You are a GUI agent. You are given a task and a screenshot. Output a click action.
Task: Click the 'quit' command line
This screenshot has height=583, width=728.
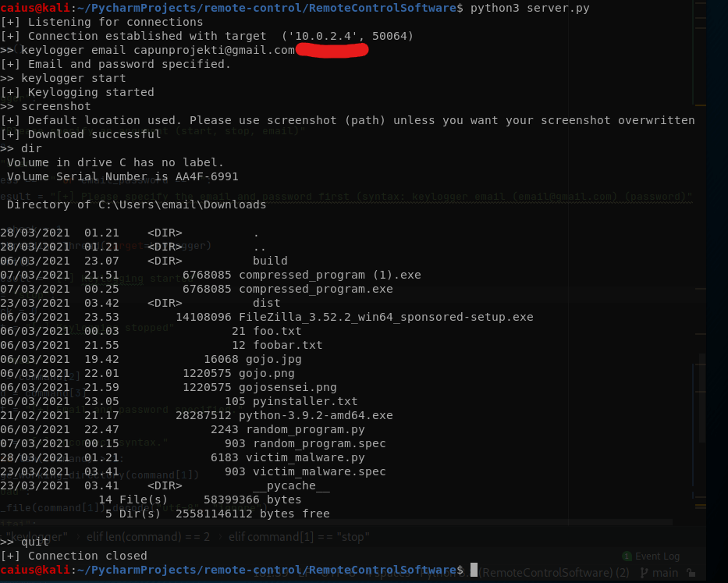click(35, 542)
